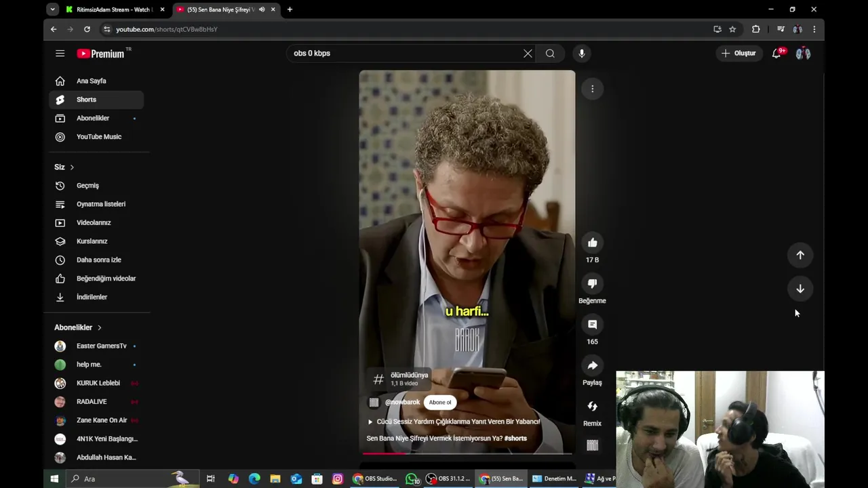The width and height of the screenshot is (868, 488).
Task: Share the short via Paylaş arrow
Action: 592,365
